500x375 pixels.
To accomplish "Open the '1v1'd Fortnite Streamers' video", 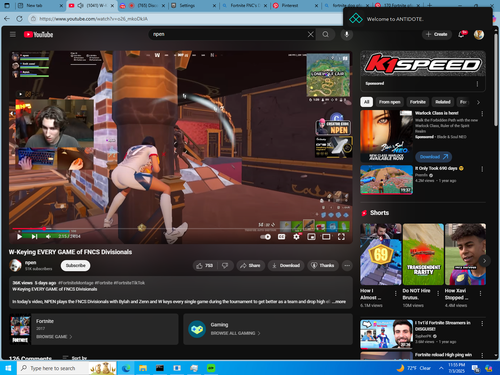I will coord(386,334).
